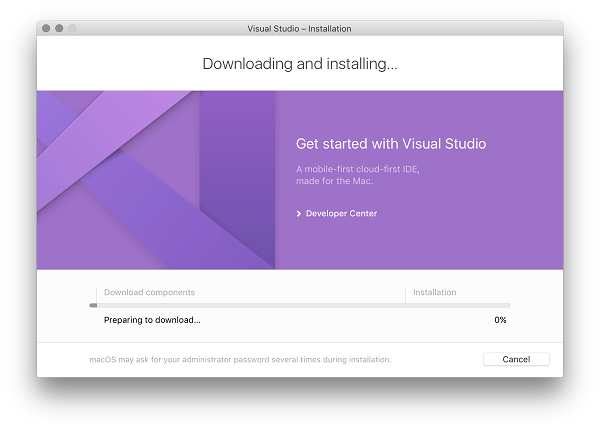Select the Download components stage label
This screenshot has width=600, height=430.
point(149,292)
